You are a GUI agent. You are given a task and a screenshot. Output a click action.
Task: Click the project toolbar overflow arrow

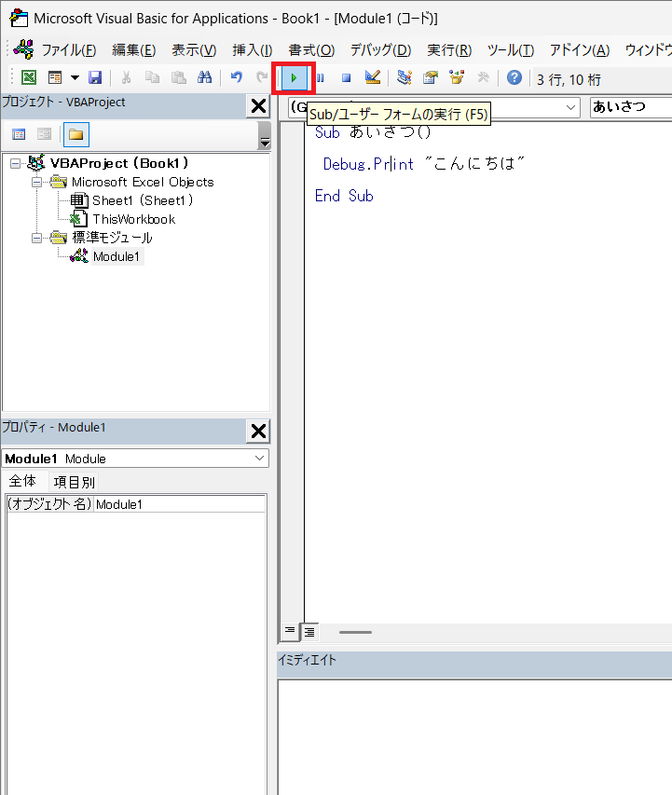(x=265, y=135)
